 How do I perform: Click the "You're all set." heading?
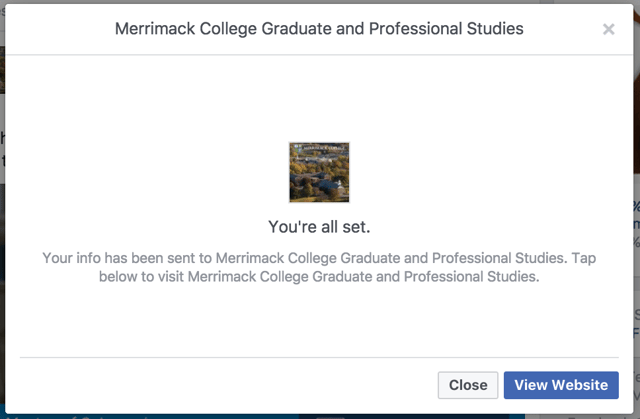click(x=319, y=226)
